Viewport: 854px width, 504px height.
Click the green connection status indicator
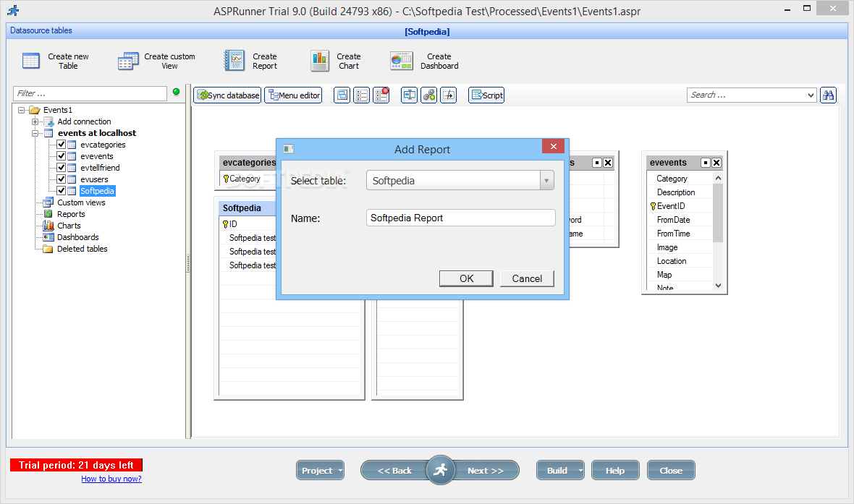pos(176,92)
